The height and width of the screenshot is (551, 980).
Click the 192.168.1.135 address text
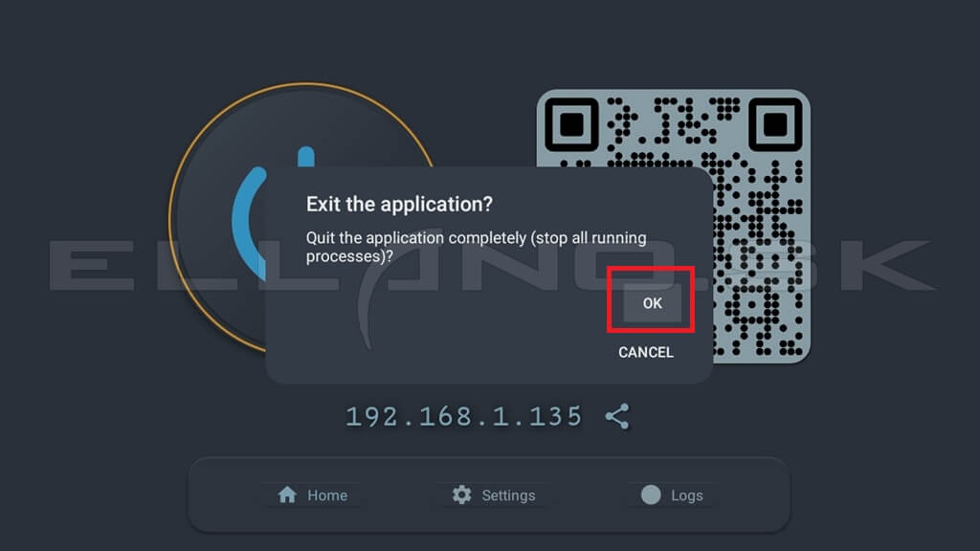pyautogui.click(x=464, y=417)
